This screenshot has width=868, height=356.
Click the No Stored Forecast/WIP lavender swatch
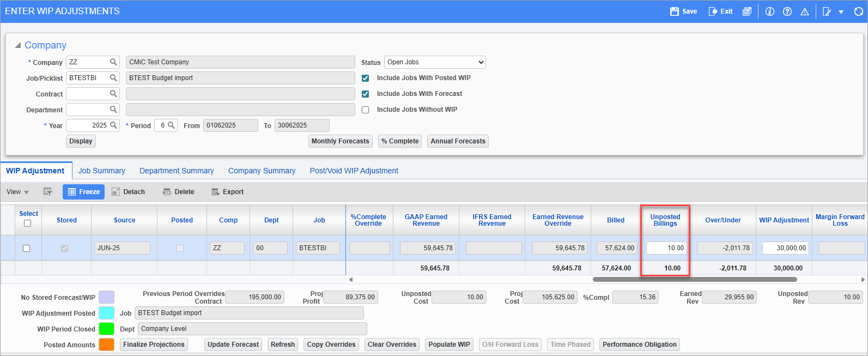coord(106,297)
